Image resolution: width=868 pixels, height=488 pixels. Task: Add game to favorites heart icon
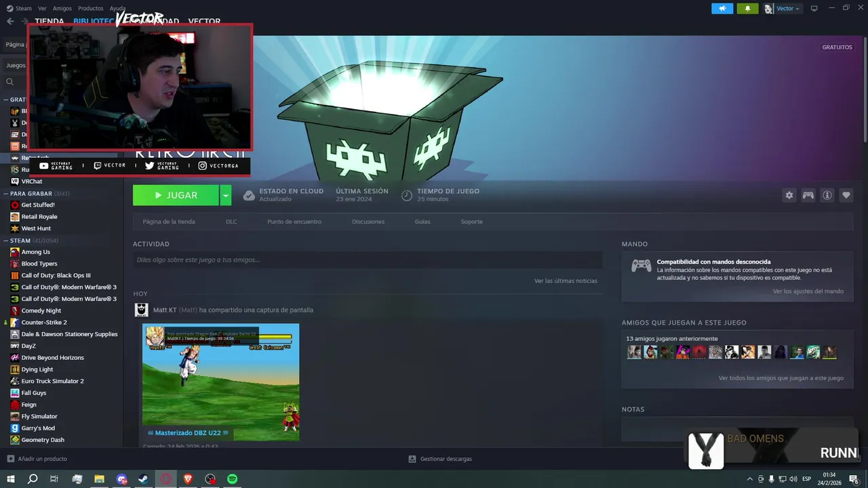point(846,195)
